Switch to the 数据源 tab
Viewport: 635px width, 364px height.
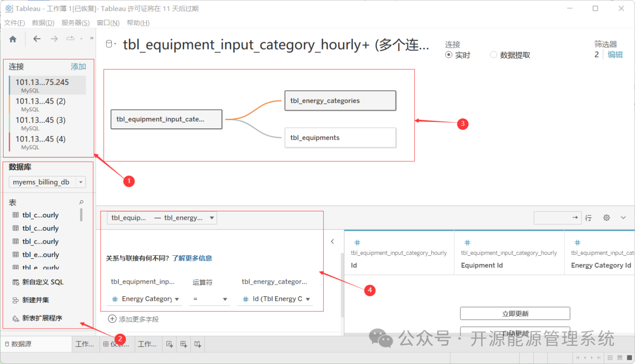pos(18,344)
